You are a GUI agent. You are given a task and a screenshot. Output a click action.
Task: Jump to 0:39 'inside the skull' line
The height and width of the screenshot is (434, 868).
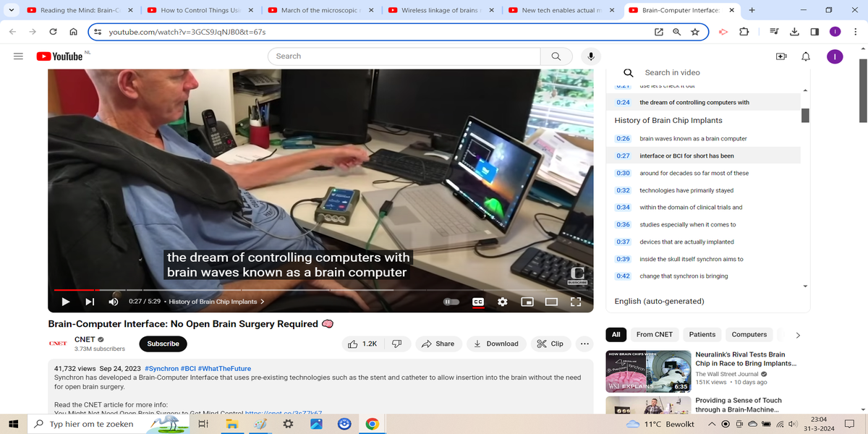(x=703, y=259)
